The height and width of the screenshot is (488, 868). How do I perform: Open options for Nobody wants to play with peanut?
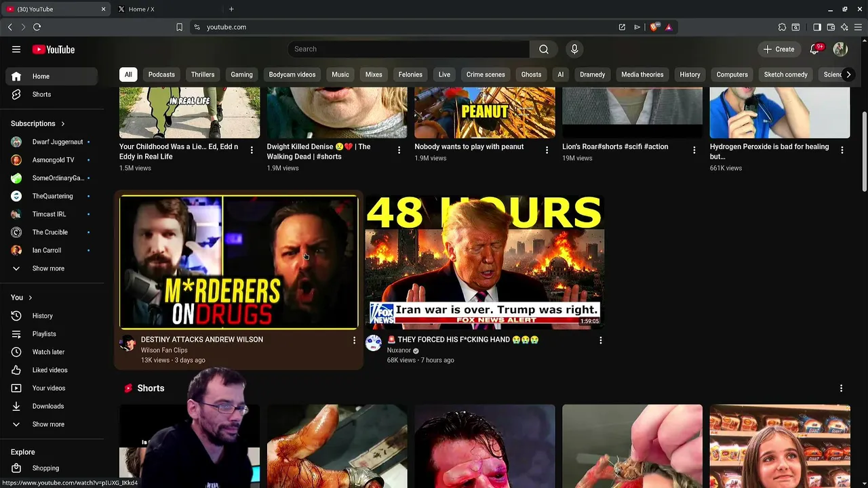tap(547, 150)
